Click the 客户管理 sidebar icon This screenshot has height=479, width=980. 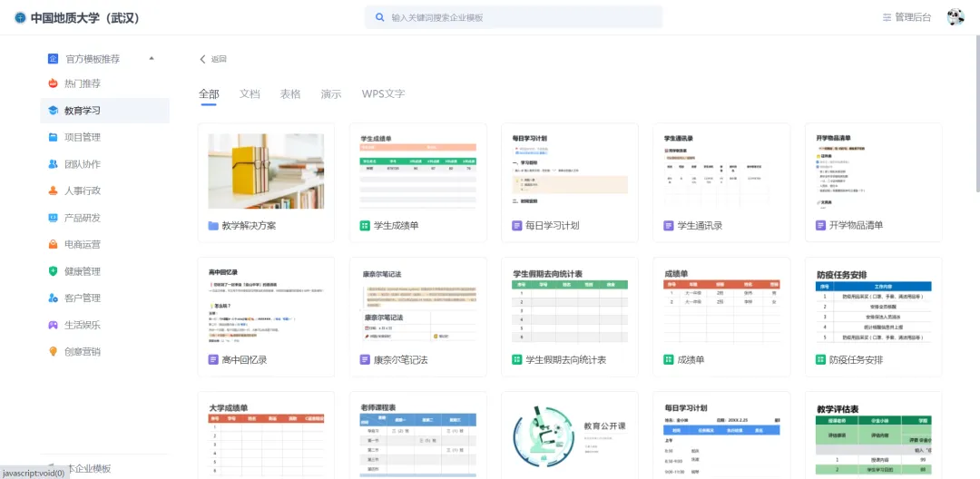pyautogui.click(x=54, y=298)
